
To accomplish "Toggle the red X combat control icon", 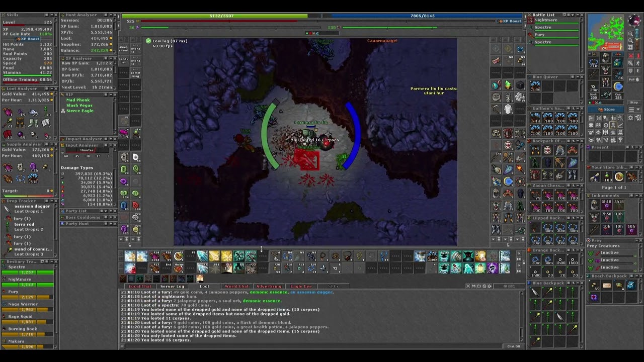I will click(x=631, y=55).
